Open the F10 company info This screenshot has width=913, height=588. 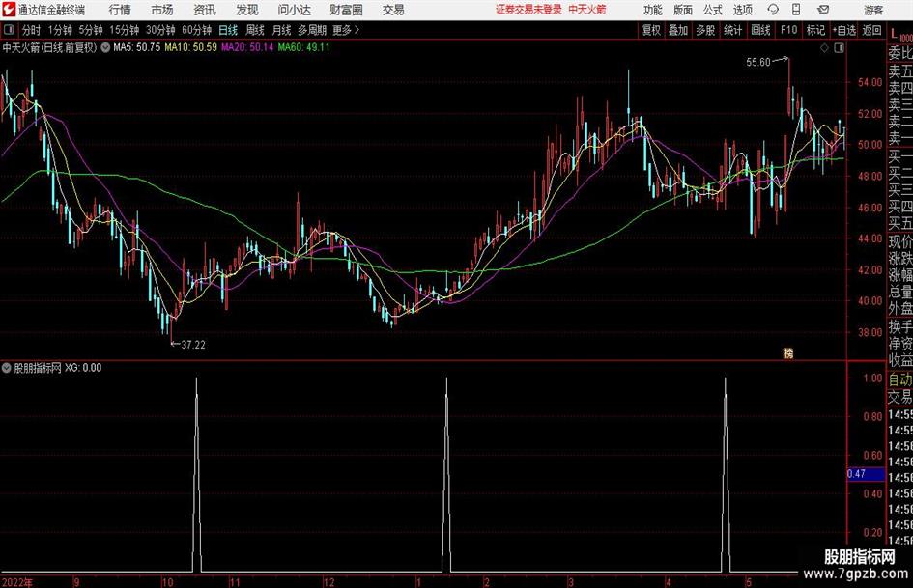pyautogui.click(x=788, y=30)
